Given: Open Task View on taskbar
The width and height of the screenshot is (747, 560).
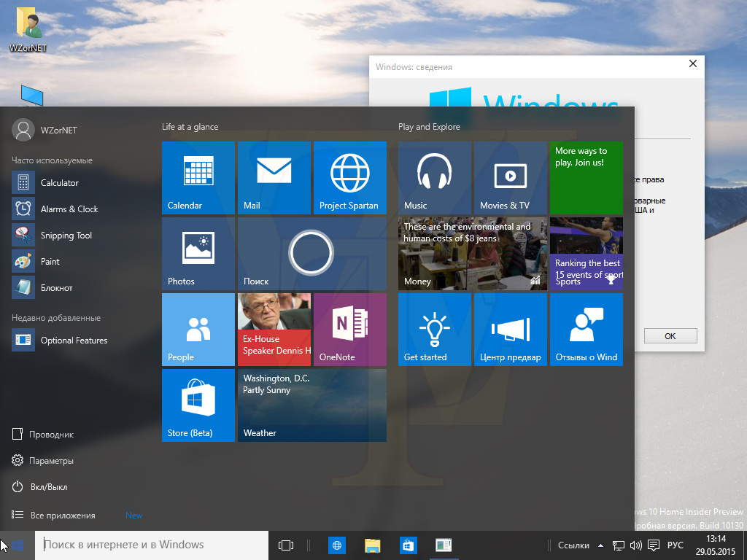Looking at the screenshot, I should point(286,545).
